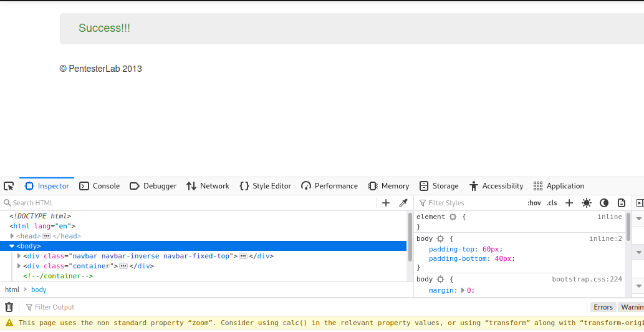Toggle the :hov pseudo-class panel
The height and width of the screenshot is (332, 644).
pyautogui.click(x=534, y=203)
